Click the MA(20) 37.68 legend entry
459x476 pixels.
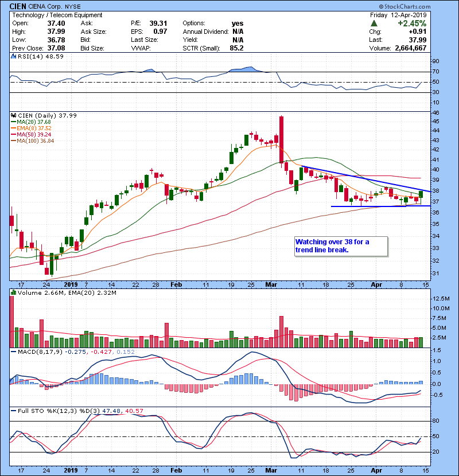pyautogui.click(x=32, y=122)
